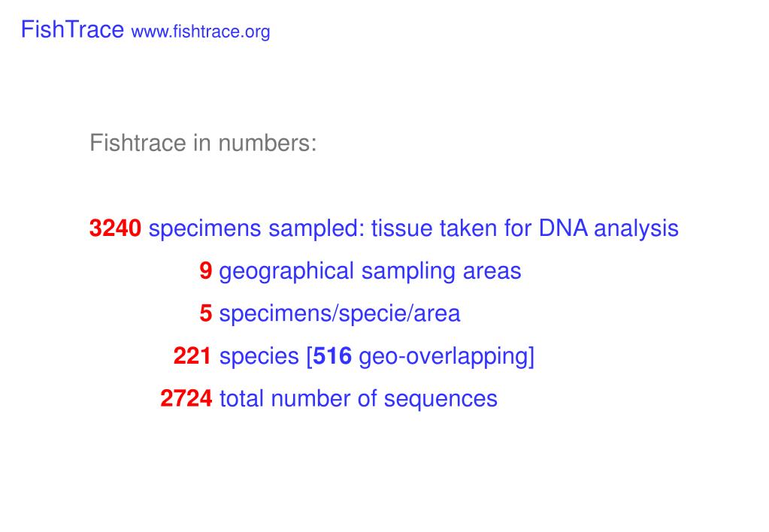Click the FishTrace title text

pyautogui.click(x=72, y=29)
